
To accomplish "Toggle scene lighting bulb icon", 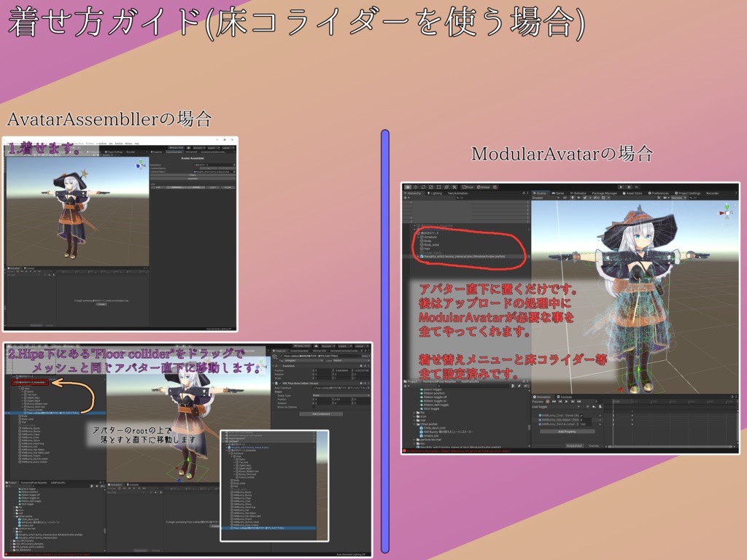I will click(x=573, y=198).
